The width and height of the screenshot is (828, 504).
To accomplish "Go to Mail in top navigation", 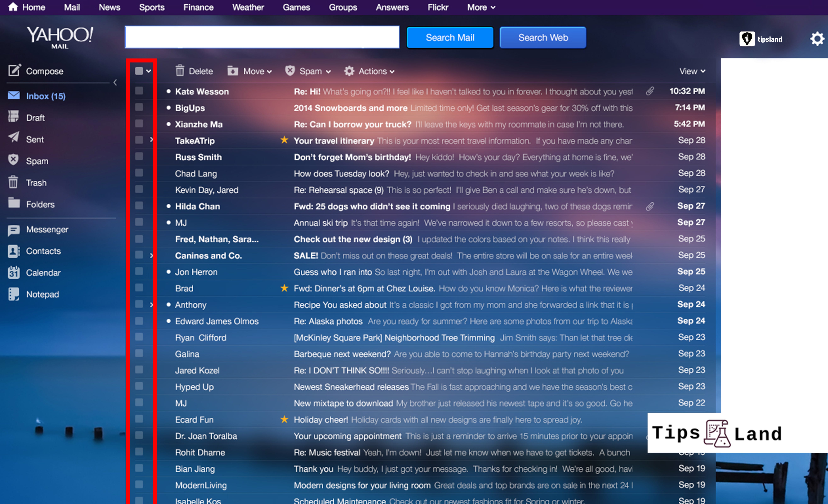I will click(x=72, y=7).
